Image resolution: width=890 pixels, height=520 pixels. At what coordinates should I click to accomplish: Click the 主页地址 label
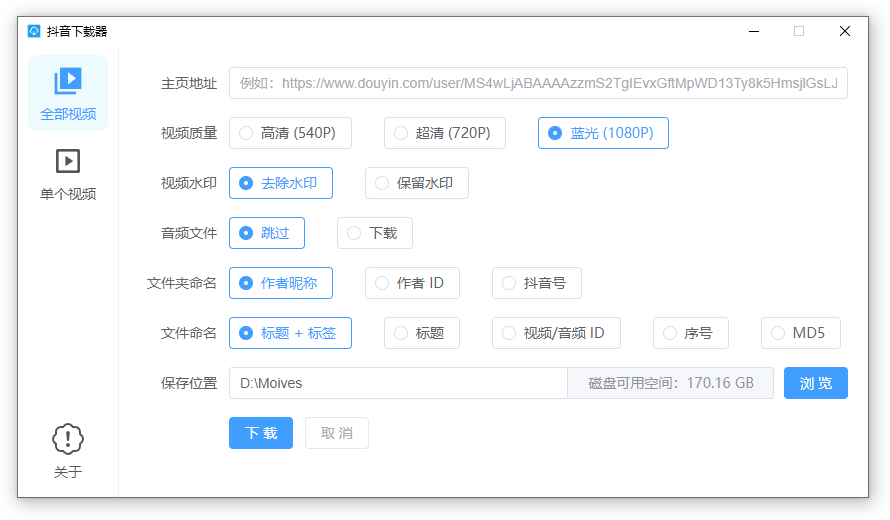189,83
